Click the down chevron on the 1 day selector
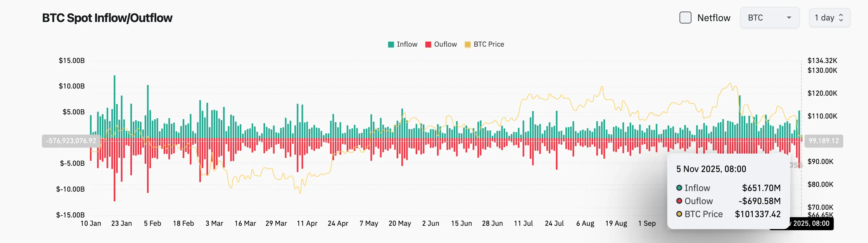The width and height of the screenshot is (868, 243). click(841, 20)
